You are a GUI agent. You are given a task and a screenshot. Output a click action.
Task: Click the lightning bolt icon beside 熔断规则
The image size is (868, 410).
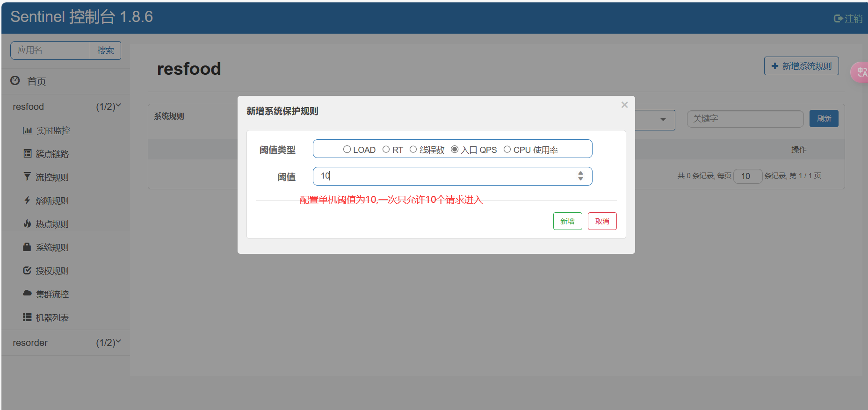click(27, 200)
